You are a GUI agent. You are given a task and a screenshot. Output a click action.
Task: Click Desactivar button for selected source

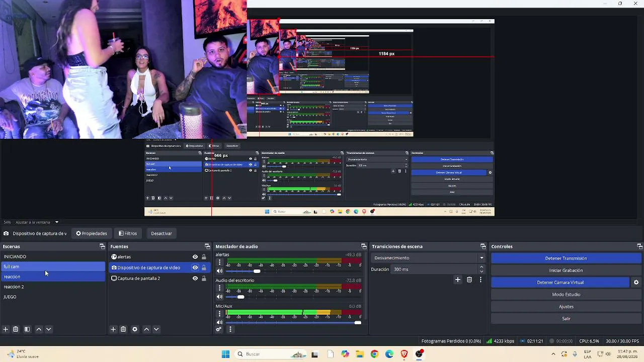[x=162, y=233]
